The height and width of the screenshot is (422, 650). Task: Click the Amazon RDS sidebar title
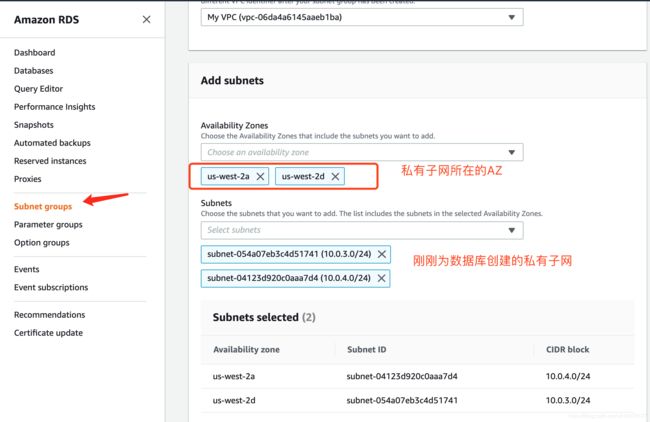46,20
